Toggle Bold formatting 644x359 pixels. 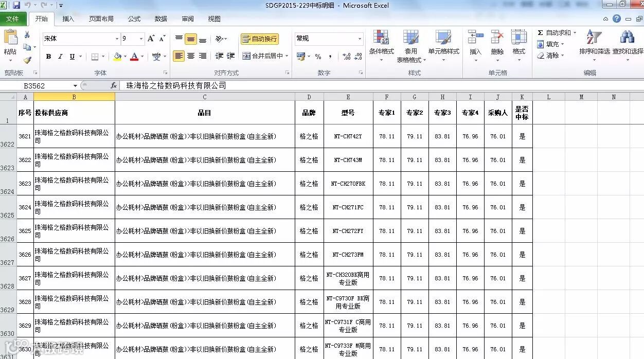(x=48, y=57)
